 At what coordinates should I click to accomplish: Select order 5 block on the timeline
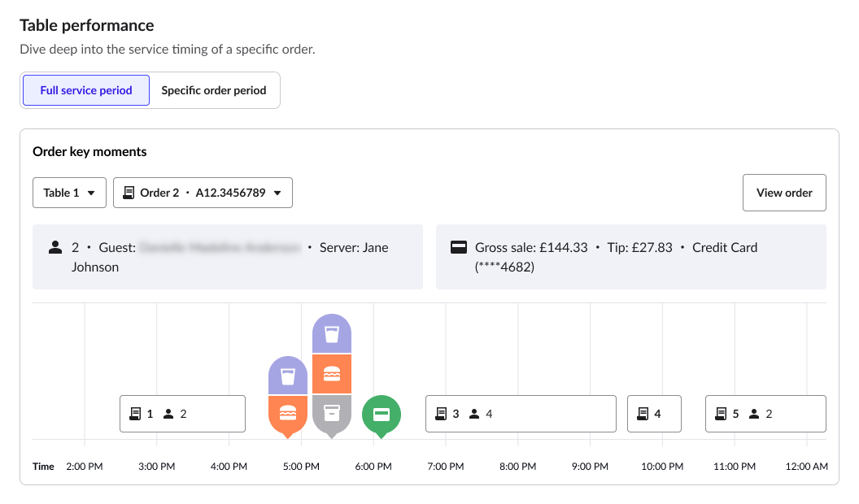pos(765,414)
